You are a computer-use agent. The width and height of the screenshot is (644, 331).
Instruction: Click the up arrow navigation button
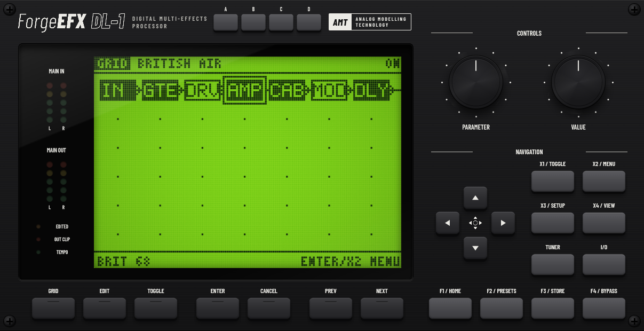click(475, 198)
